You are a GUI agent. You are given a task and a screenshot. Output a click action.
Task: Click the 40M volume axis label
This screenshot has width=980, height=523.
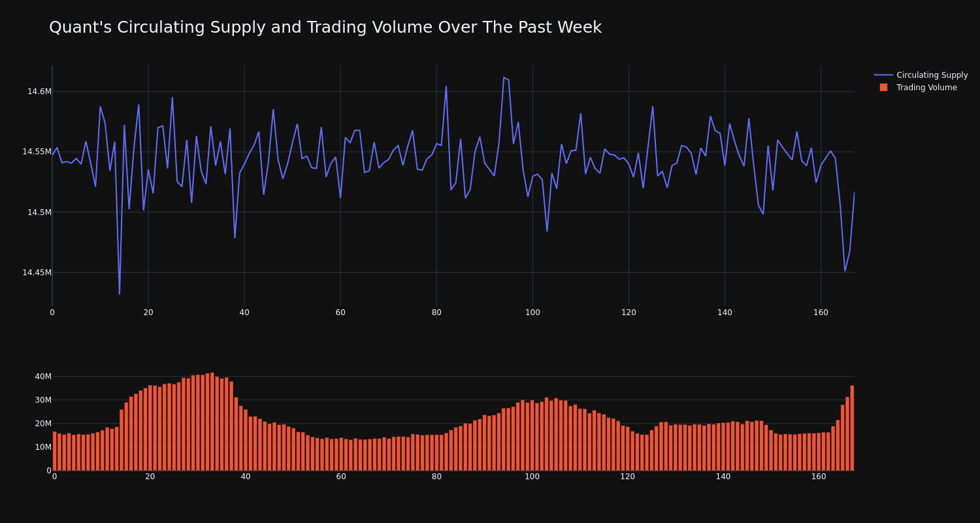pos(43,377)
